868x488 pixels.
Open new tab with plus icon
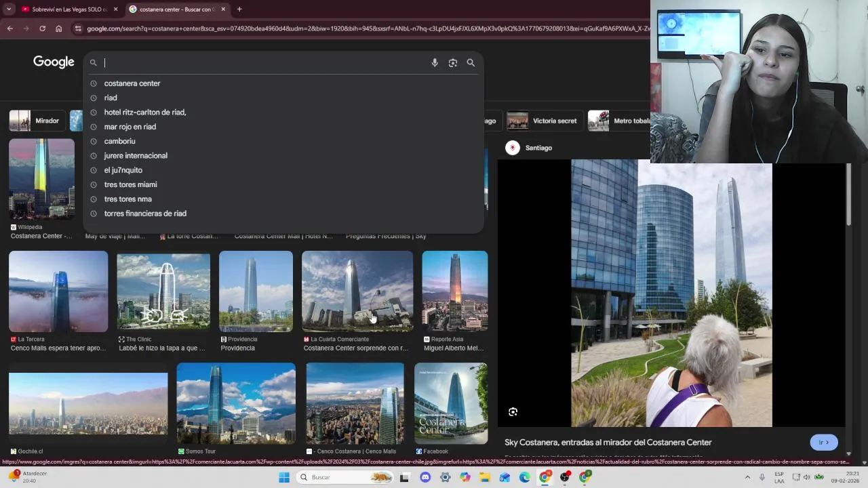[x=239, y=9]
